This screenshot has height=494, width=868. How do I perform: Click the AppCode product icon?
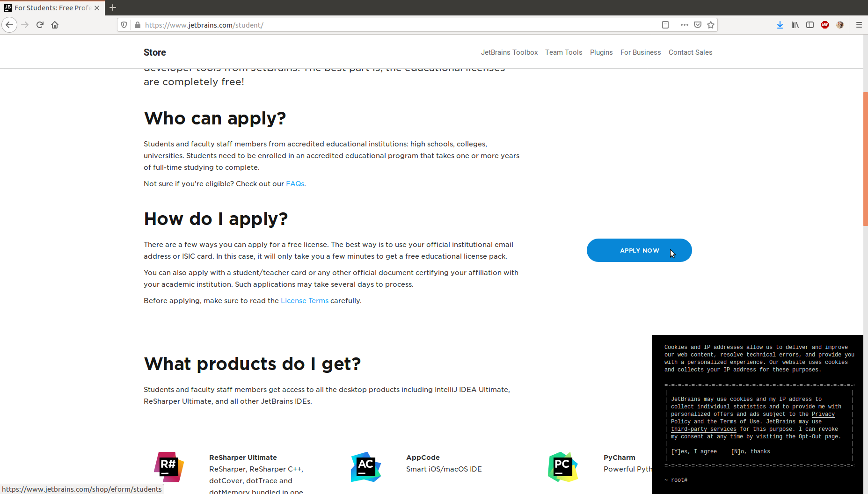pos(366,467)
